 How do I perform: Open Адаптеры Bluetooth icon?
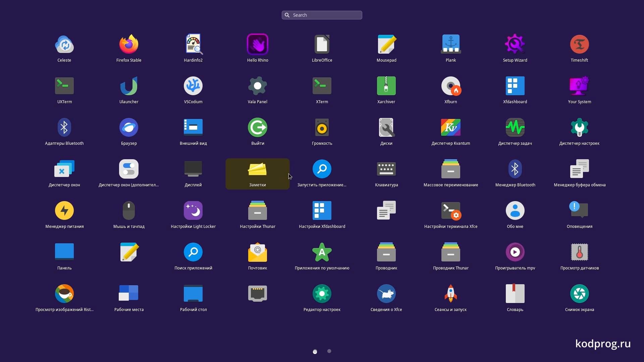(64, 127)
